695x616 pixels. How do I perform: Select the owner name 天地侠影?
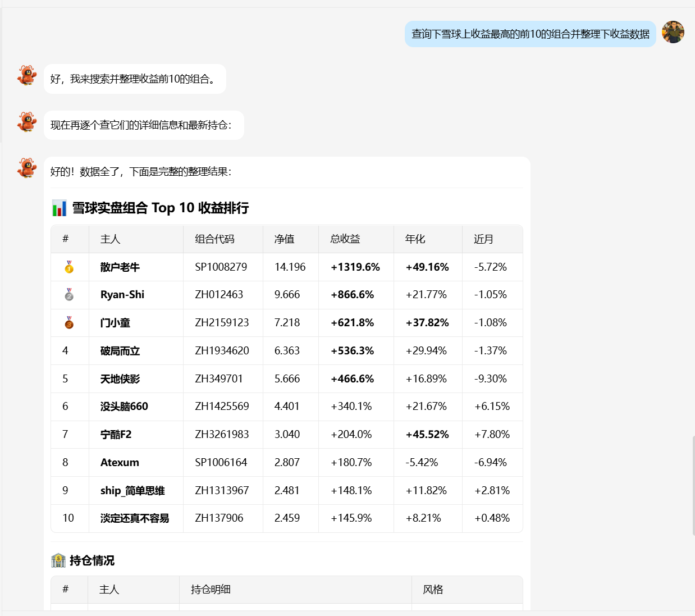120,379
